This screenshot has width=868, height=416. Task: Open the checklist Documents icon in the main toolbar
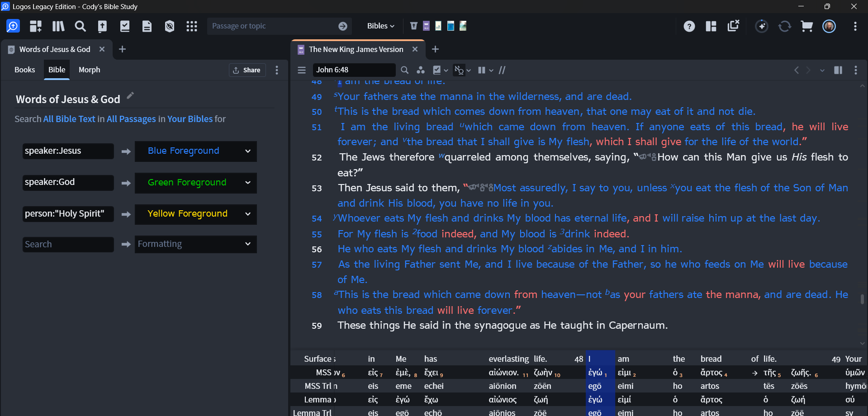(x=125, y=26)
